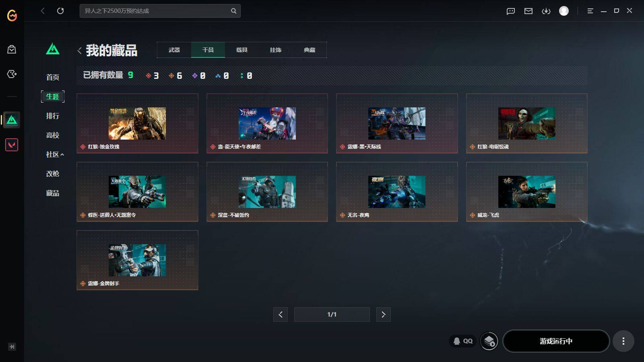Screen dimensions: 644x362
Task: Open the 红狼-蚀金玫瑰 skin card
Action: (137, 123)
